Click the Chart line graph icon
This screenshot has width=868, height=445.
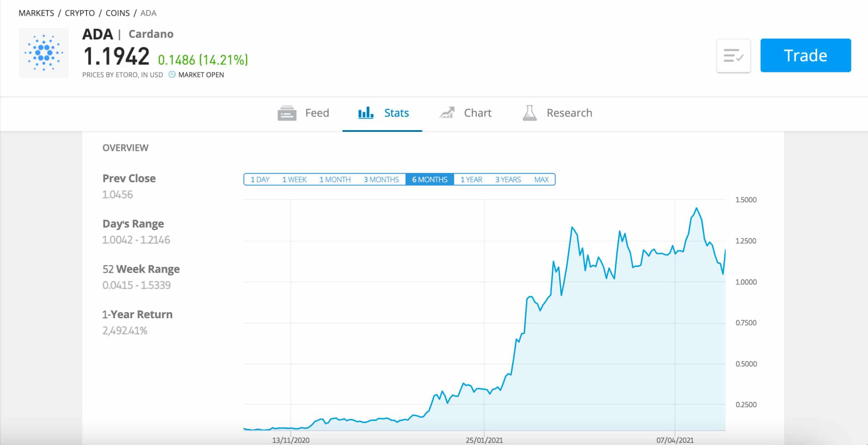(447, 113)
